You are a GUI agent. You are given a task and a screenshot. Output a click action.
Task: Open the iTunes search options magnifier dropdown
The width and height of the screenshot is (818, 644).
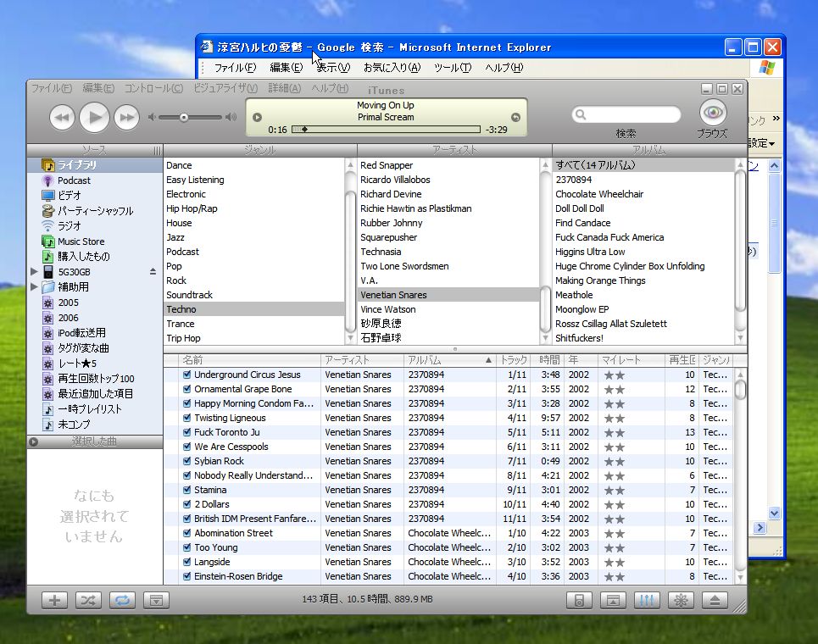pos(581,114)
